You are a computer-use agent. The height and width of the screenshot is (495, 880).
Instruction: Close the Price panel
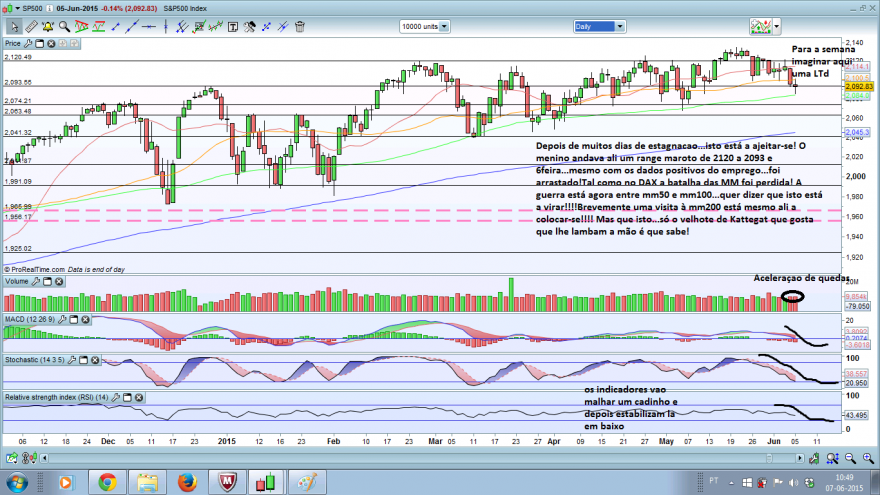click(x=51, y=43)
